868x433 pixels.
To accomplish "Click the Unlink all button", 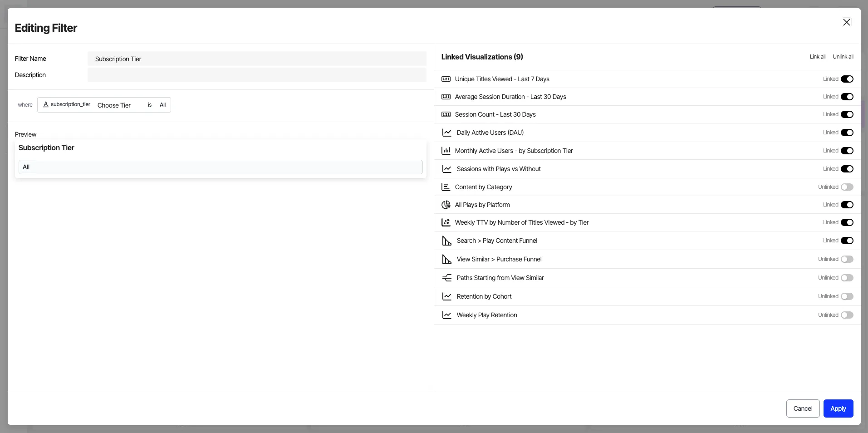I will pos(843,57).
